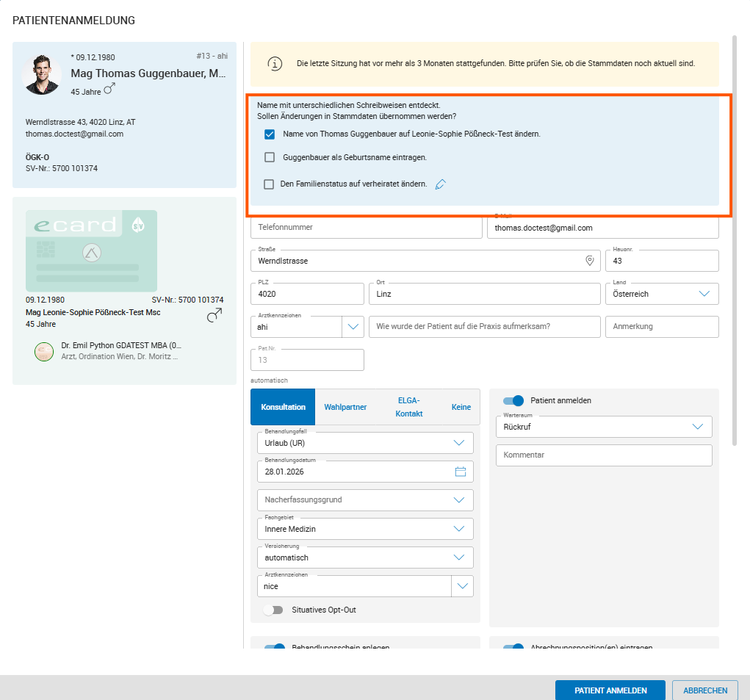
Task: Click the map pin icon in Straße field
Action: 589,261
